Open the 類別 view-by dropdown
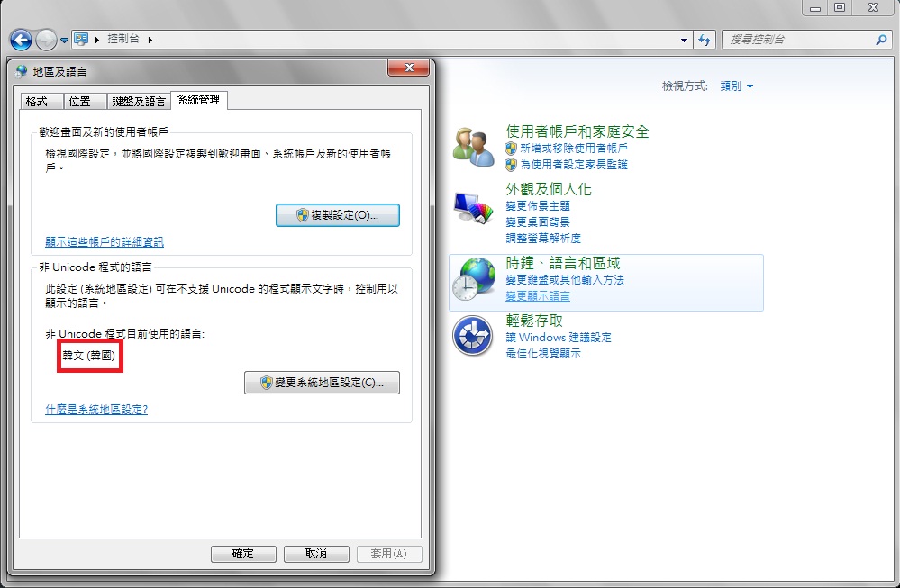Viewport: 900px width, 588px height. point(736,86)
